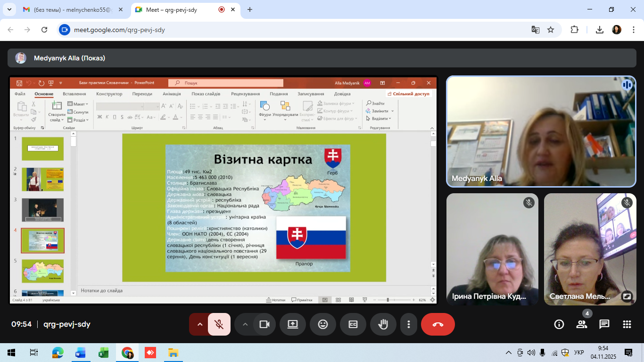The image size is (644, 362).
Task: Show the people participants list
Action: click(582, 324)
